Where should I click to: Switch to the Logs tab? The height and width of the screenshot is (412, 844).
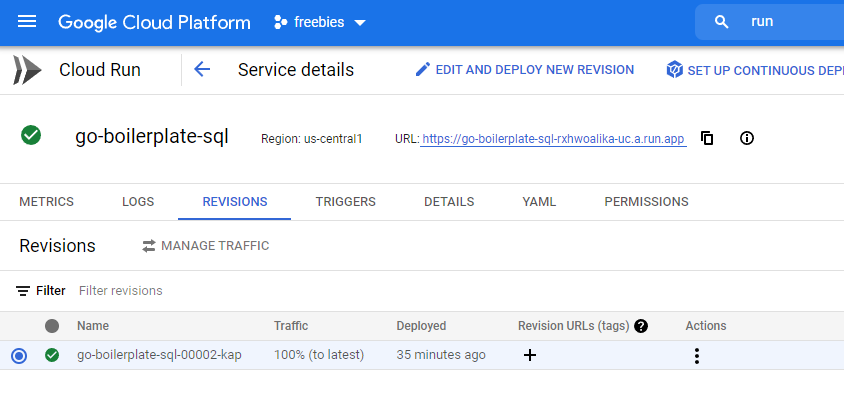tap(138, 202)
